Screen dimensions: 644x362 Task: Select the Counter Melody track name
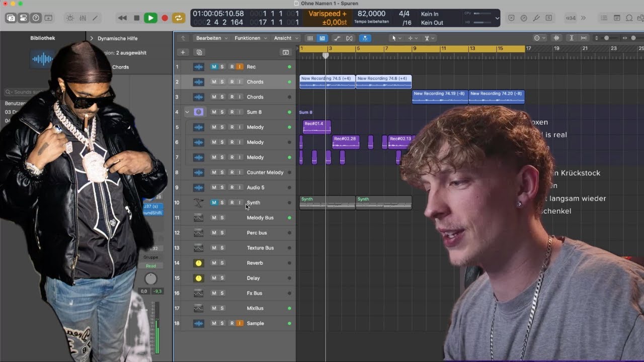coord(265,172)
